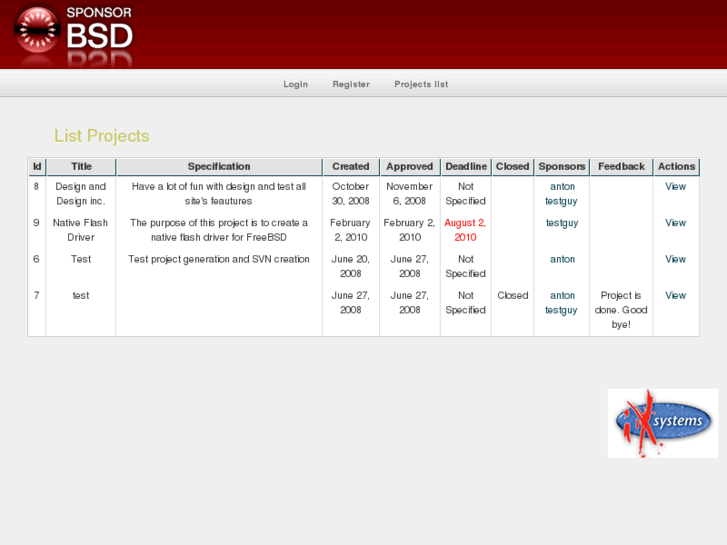
Task: Click feedback Project is done. Good bye!
Action: coord(621,310)
